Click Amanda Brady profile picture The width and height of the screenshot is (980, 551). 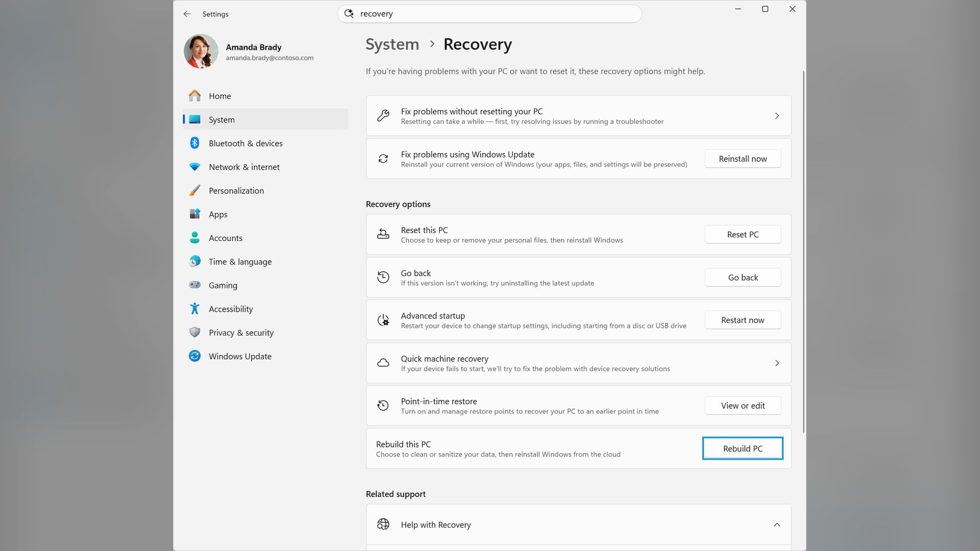pyautogui.click(x=201, y=51)
